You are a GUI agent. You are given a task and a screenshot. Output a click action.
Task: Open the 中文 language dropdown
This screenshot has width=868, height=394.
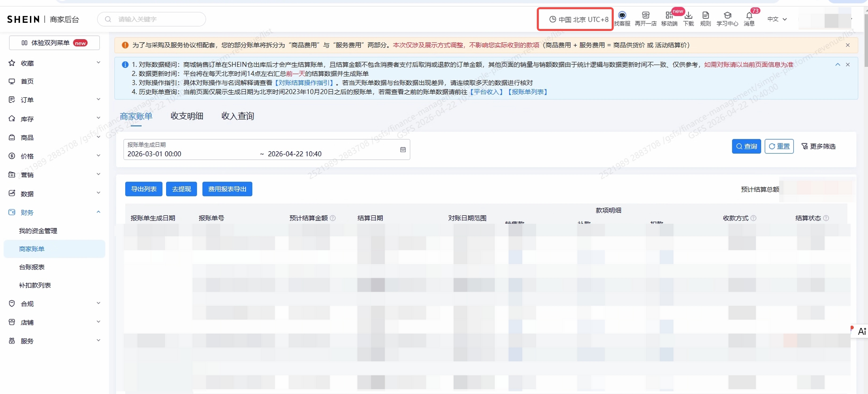coord(777,19)
